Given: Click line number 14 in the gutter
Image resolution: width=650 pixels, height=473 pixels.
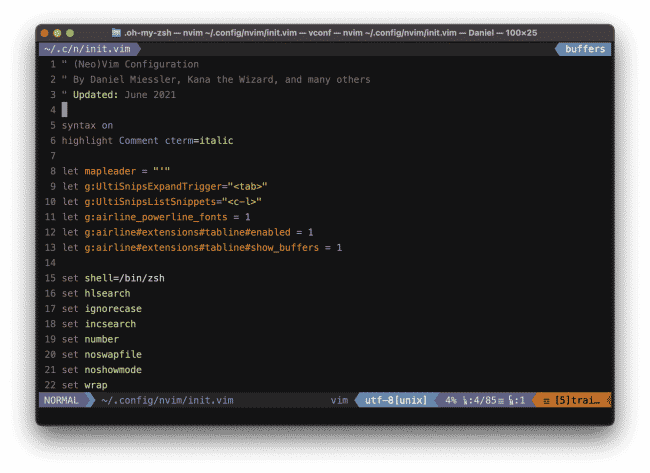Looking at the screenshot, I should [50, 263].
